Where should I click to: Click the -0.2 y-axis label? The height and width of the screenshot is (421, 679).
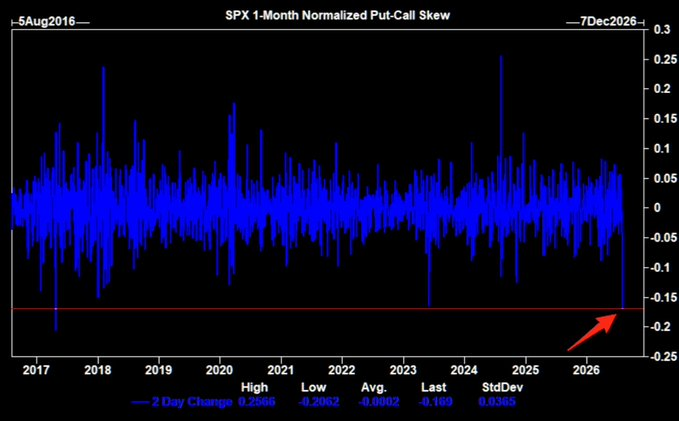(660, 327)
